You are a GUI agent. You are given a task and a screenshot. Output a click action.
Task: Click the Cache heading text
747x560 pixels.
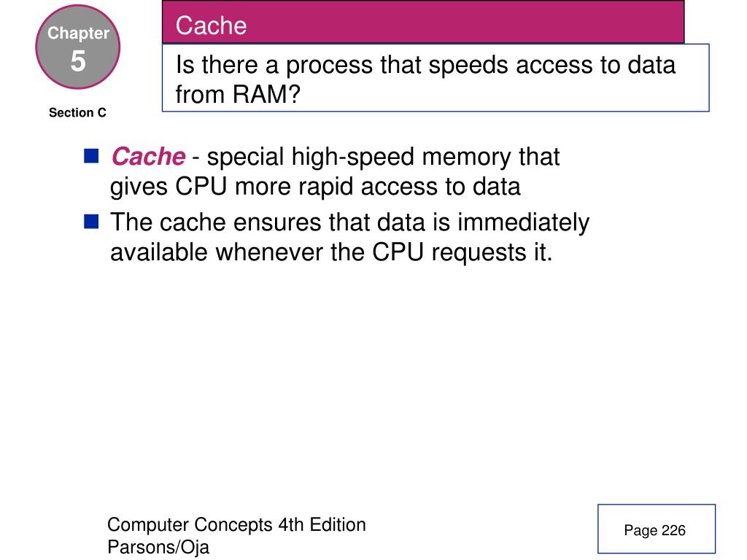pos(211,26)
